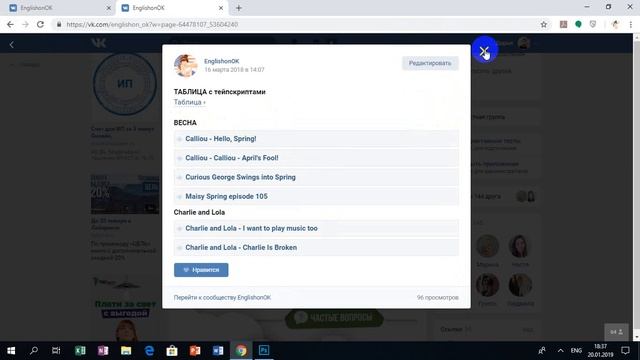Launch Excel from taskbar

(80, 351)
